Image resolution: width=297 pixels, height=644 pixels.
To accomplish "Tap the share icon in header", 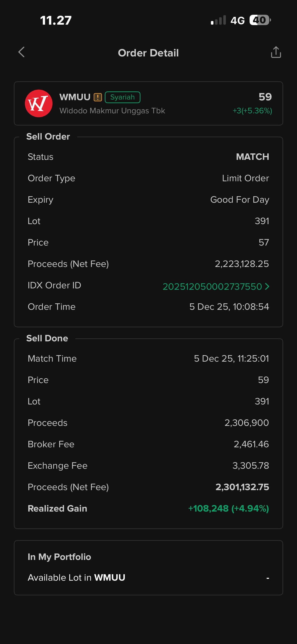I will pyautogui.click(x=276, y=52).
